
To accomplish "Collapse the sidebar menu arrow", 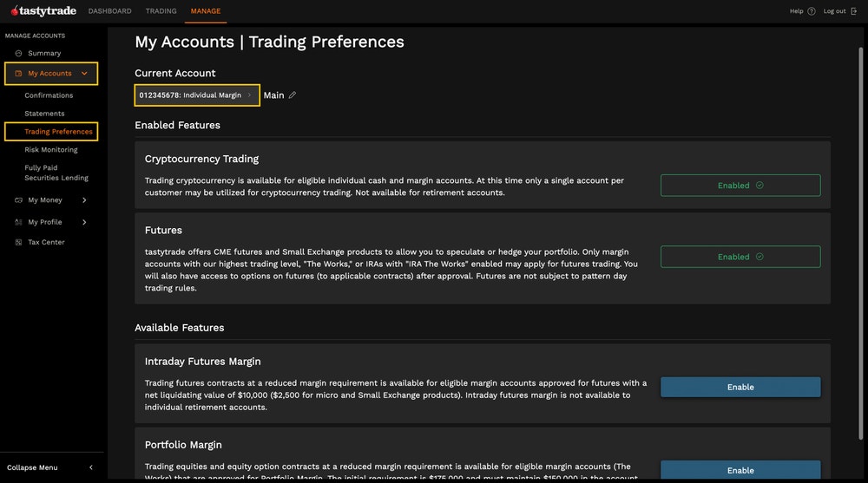I will 91,467.
